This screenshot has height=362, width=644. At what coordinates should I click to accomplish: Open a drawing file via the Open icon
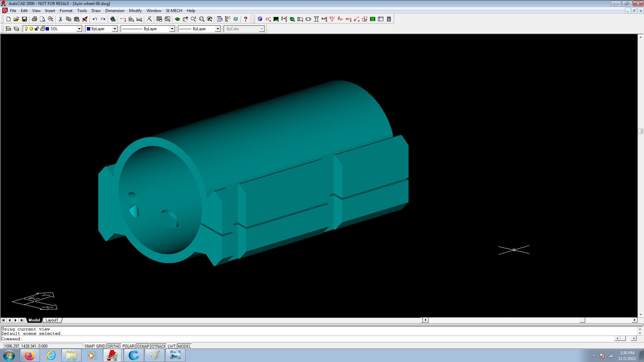click(16, 19)
